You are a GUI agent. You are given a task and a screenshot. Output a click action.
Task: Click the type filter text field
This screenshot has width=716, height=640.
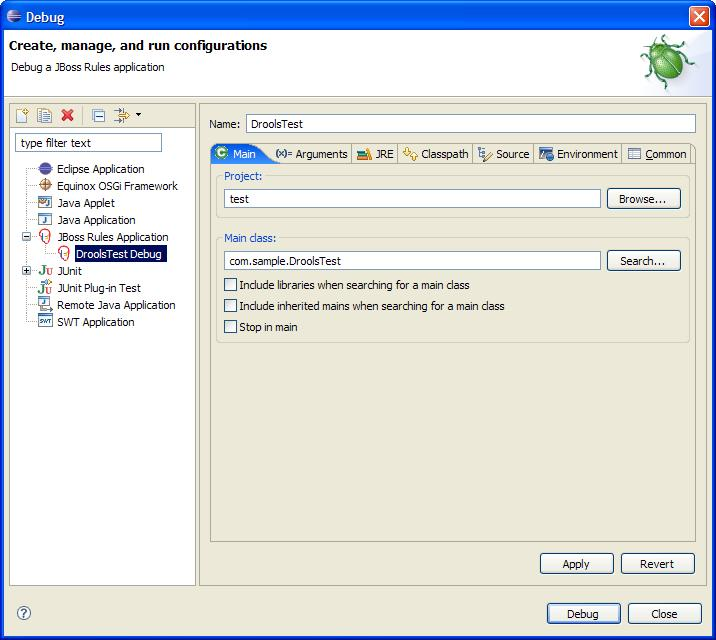pyautogui.click(x=88, y=143)
